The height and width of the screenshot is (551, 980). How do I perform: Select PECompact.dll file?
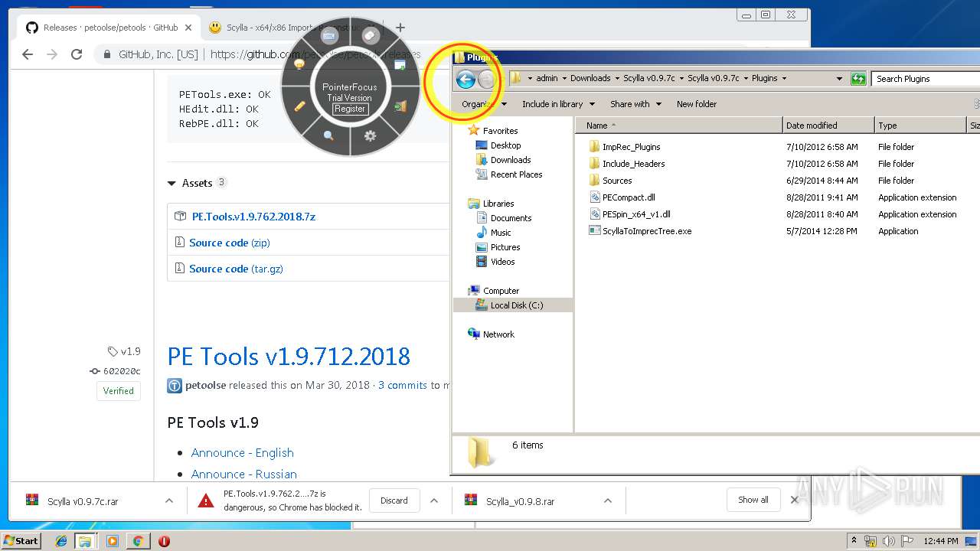(629, 197)
